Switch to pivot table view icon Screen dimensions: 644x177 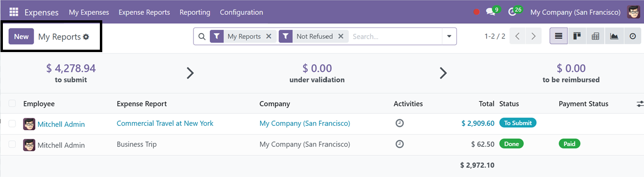595,36
